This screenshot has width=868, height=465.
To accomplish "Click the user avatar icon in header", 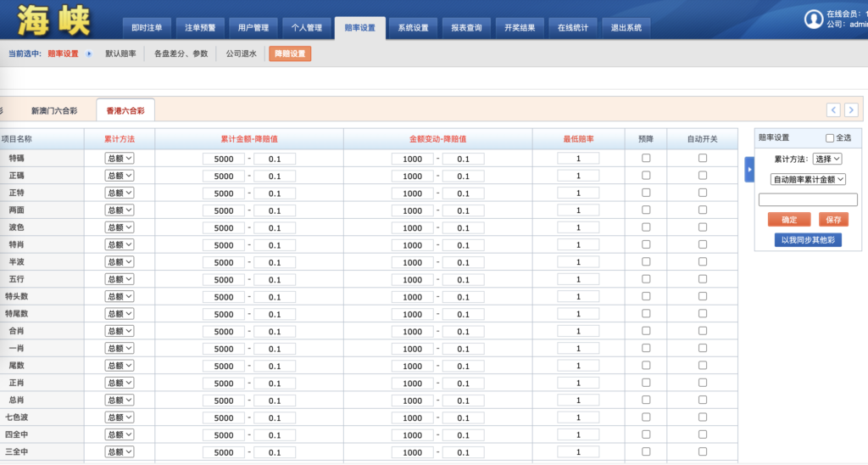I will point(814,19).
